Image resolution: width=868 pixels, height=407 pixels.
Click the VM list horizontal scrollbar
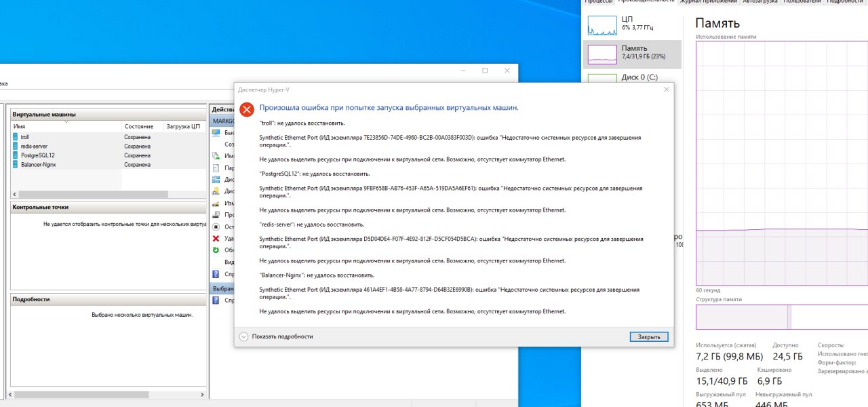click(x=94, y=195)
